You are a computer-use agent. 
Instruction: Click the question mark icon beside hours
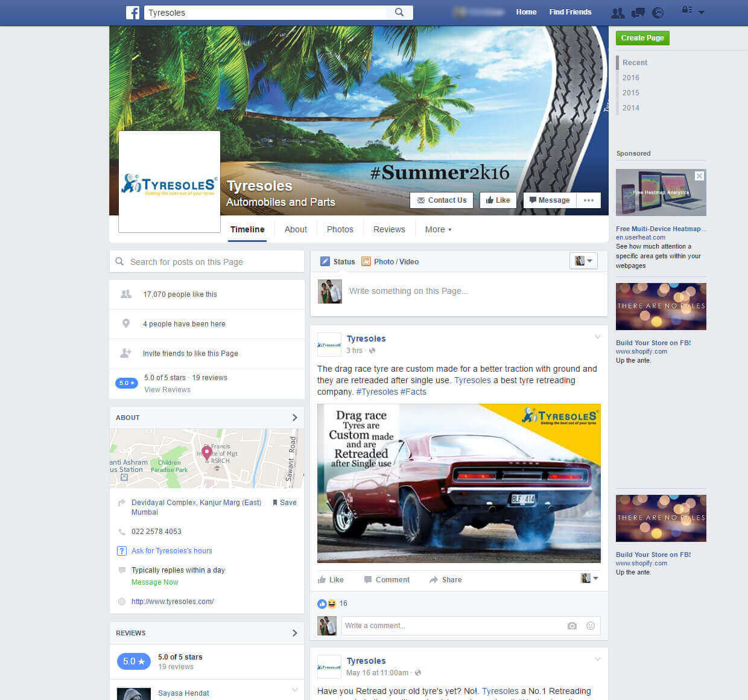coord(122,551)
